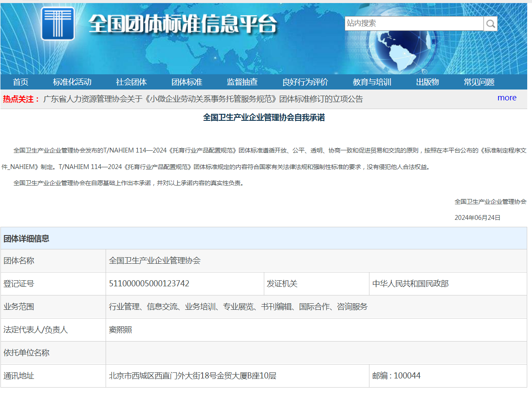This screenshot has width=532, height=398.
Task: Click the 全国团体标准信息平台 site title
Action: pyautogui.click(x=183, y=24)
